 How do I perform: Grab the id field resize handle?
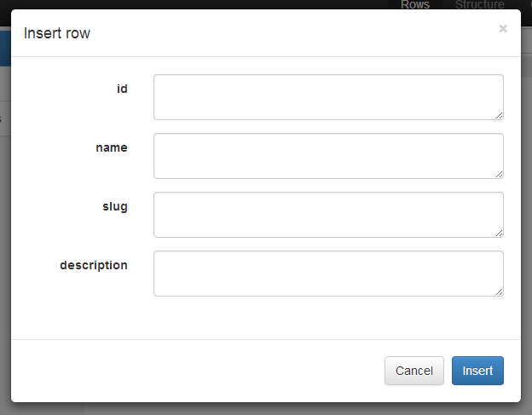point(499,116)
